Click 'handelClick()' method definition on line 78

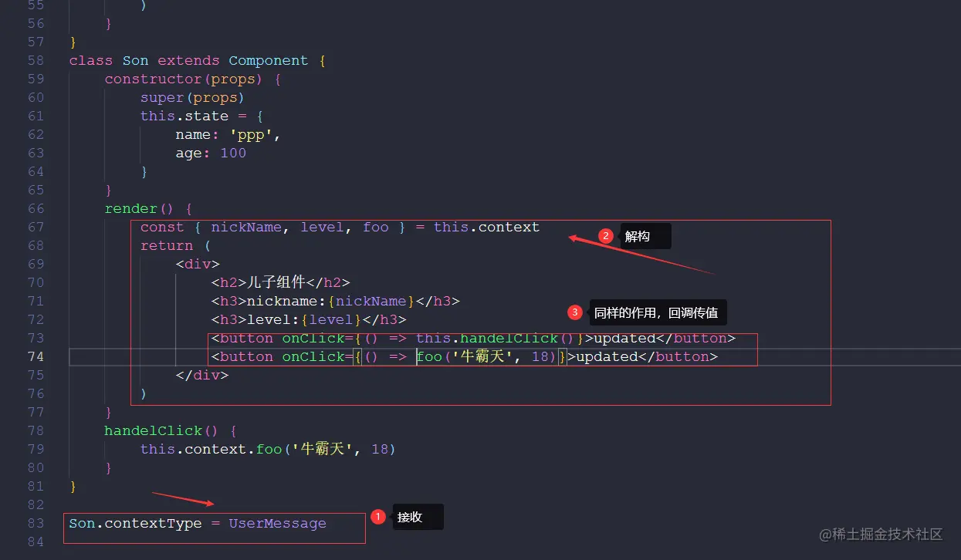(162, 430)
